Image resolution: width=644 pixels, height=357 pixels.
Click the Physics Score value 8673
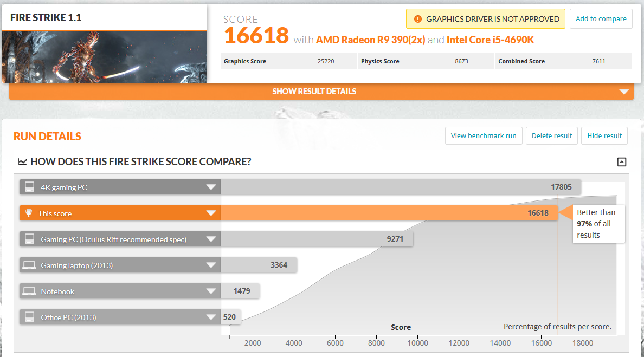461,61
